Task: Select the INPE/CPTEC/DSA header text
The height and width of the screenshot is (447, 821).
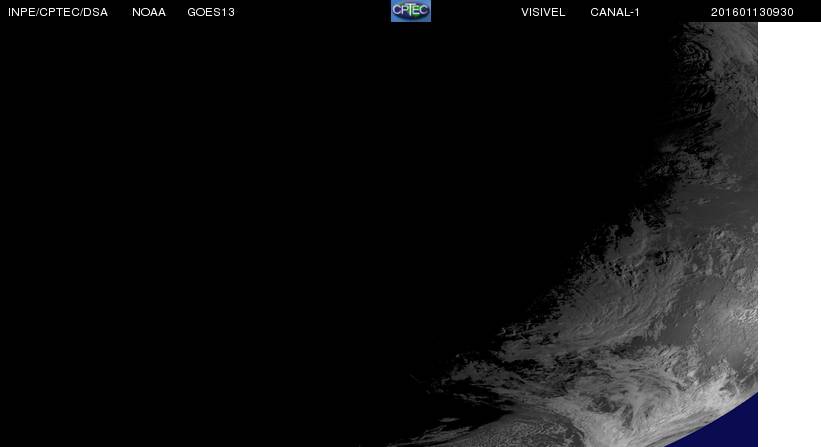Action: tap(58, 12)
